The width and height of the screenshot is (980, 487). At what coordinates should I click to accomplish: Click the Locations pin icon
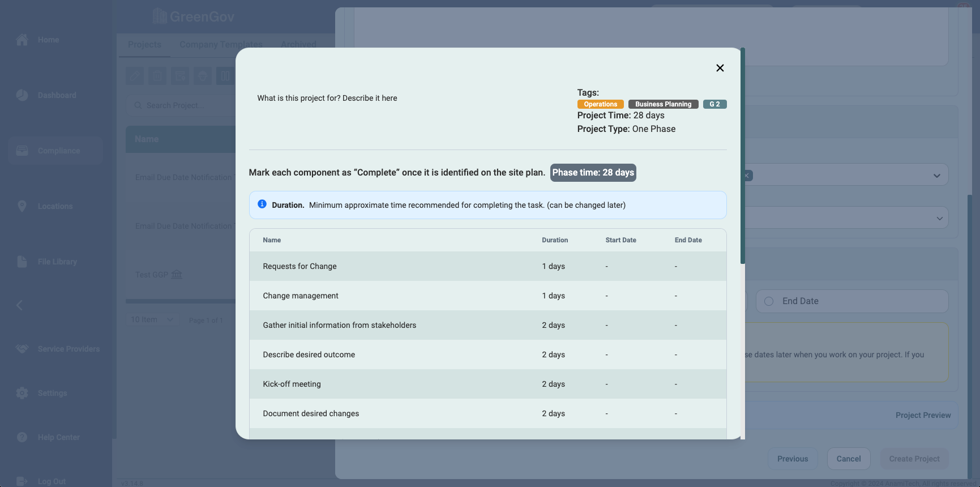pyautogui.click(x=22, y=206)
